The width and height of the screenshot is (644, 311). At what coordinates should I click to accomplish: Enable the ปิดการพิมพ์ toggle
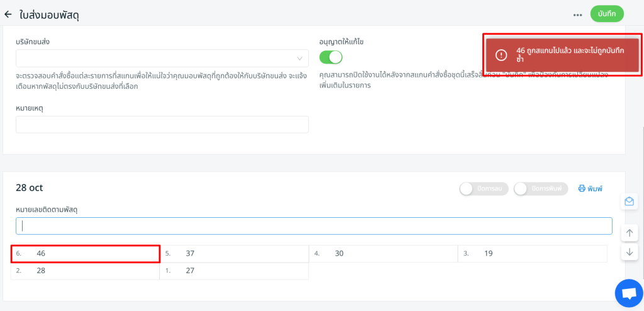coord(541,189)
